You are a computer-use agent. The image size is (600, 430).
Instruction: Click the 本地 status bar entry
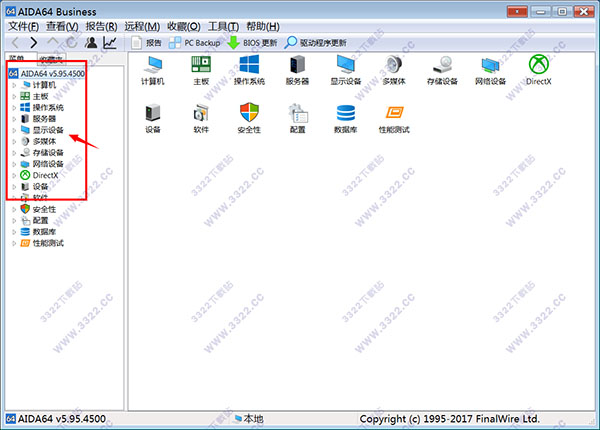click(x=249, y=419)
